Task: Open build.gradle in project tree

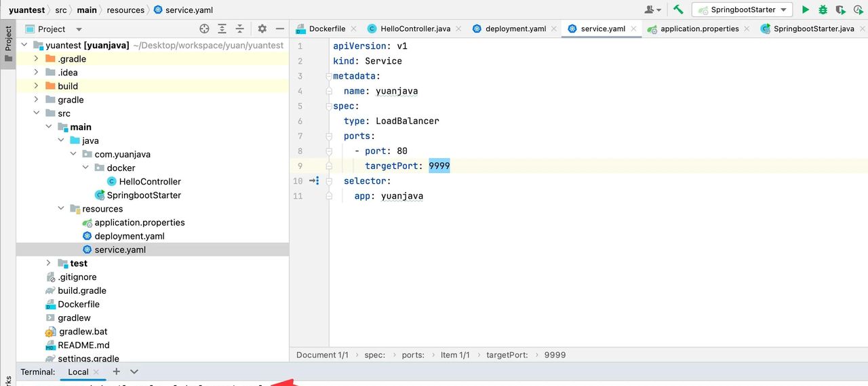Action: [82, 290]
